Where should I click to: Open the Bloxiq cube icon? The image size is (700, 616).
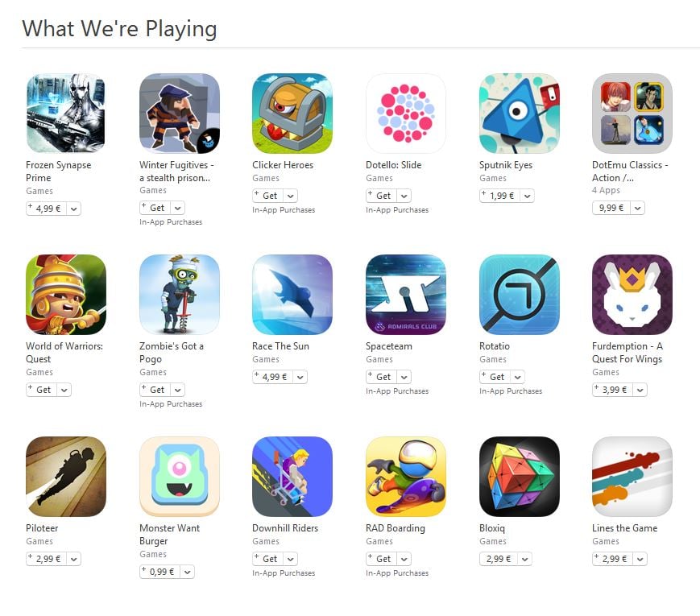click(x=520, y=477)
